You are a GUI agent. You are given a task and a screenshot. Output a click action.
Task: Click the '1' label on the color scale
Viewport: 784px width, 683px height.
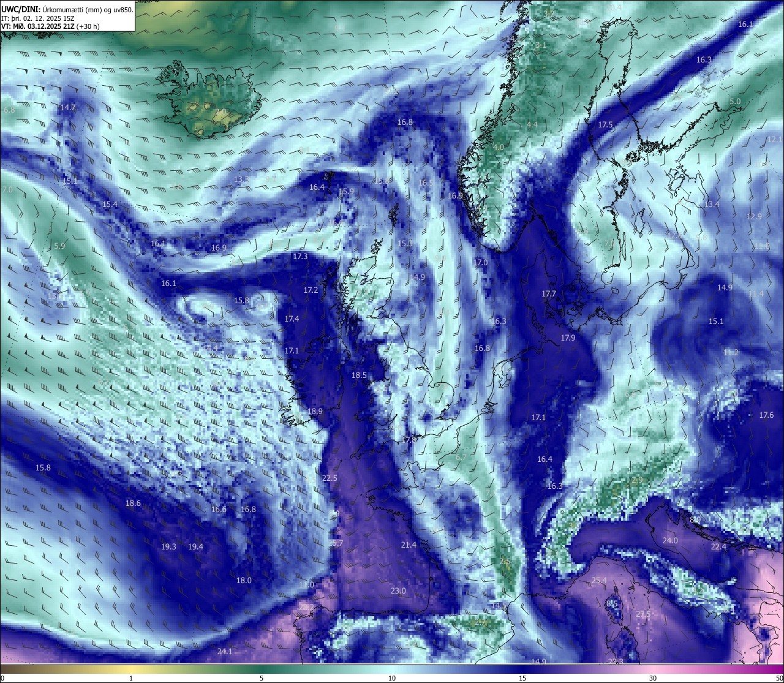[x=131, y=678]
